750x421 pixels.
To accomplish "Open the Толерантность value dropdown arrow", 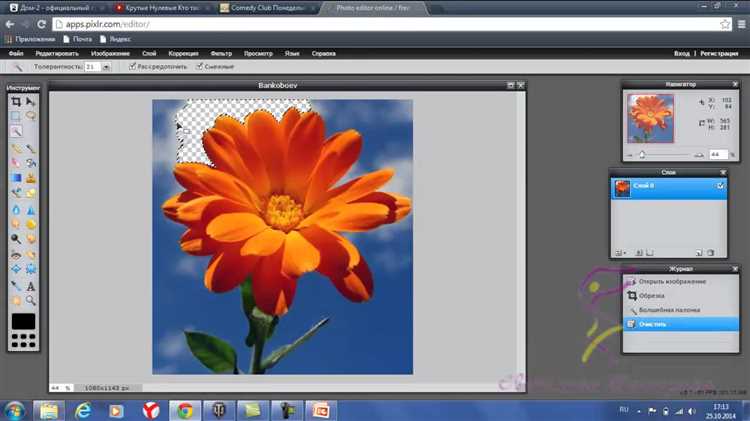I will point(106,67).
